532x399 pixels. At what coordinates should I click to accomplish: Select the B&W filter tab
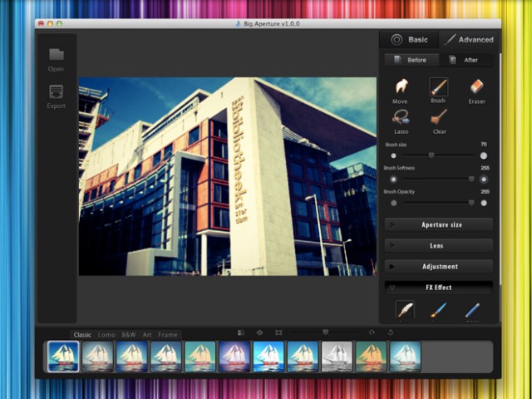(x=129, y=334)
